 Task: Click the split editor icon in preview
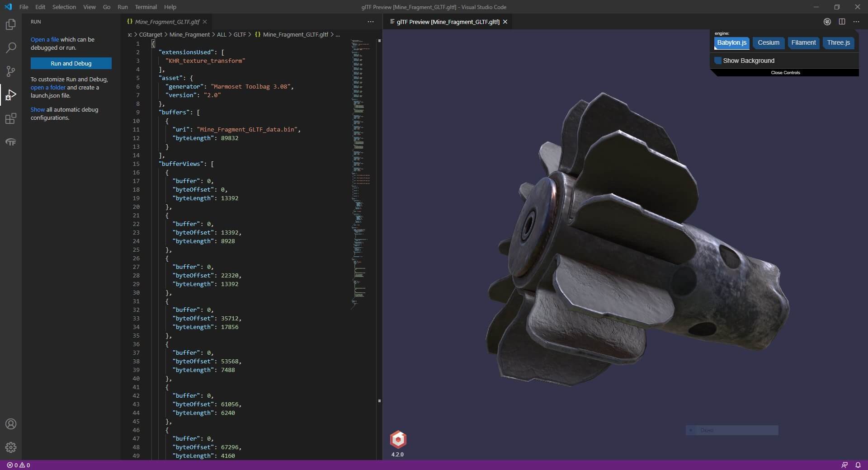point(842,22)
